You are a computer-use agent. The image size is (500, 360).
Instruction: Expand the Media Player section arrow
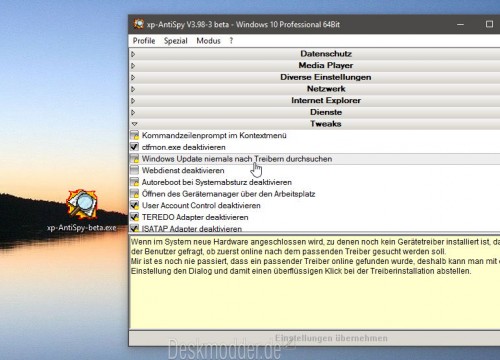tap(133, 66)
